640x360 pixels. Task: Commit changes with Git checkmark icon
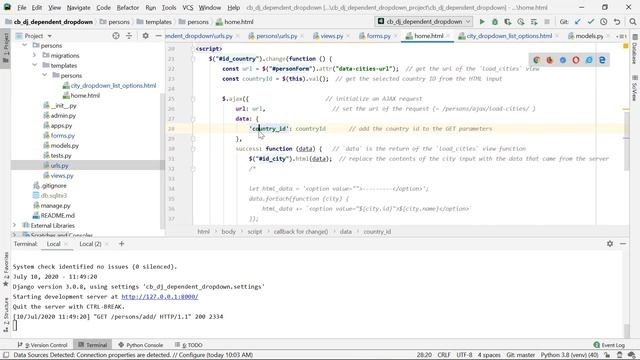coord(591,22)
